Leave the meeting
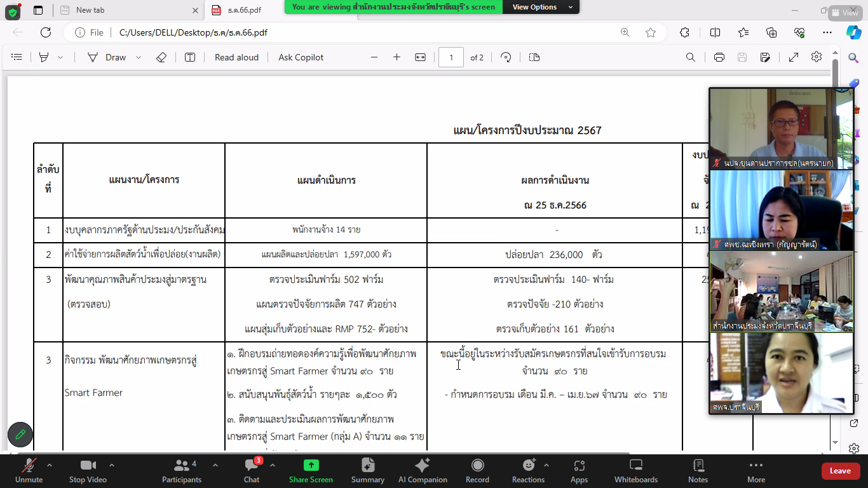The width and height of the screenshot is (868, 488). [x=840, y=471]
